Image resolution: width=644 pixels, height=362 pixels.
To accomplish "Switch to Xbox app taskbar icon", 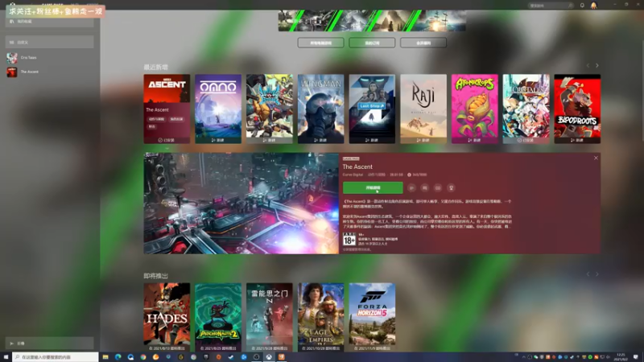I will click(x=269, y=357).
